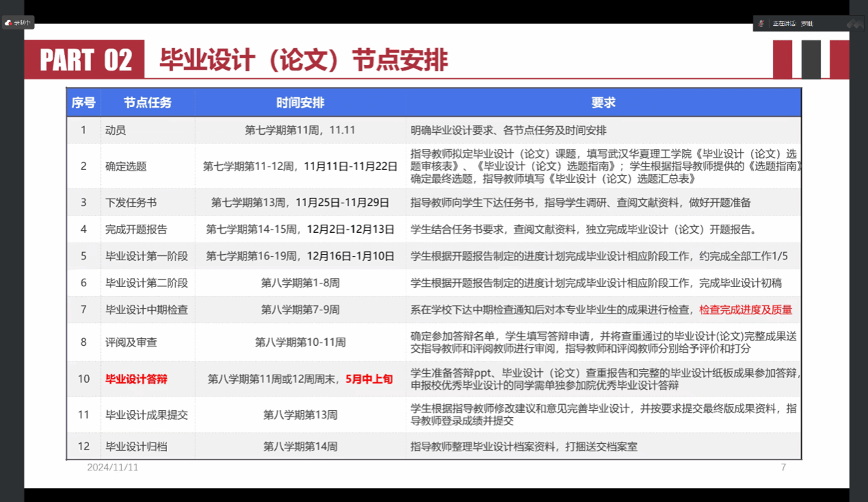Click the 下发任务书 task cell

[131, 203]
